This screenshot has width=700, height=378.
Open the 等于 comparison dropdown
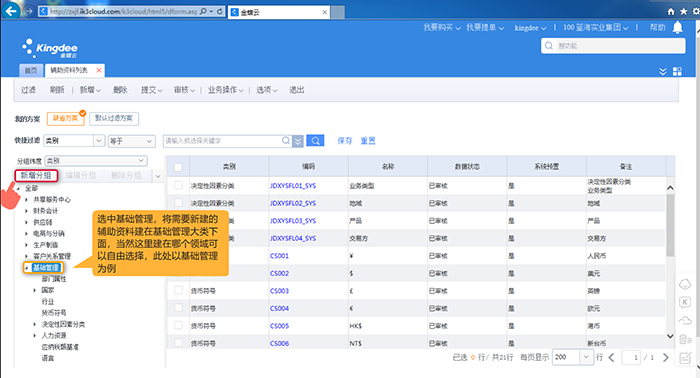point(131,141)
